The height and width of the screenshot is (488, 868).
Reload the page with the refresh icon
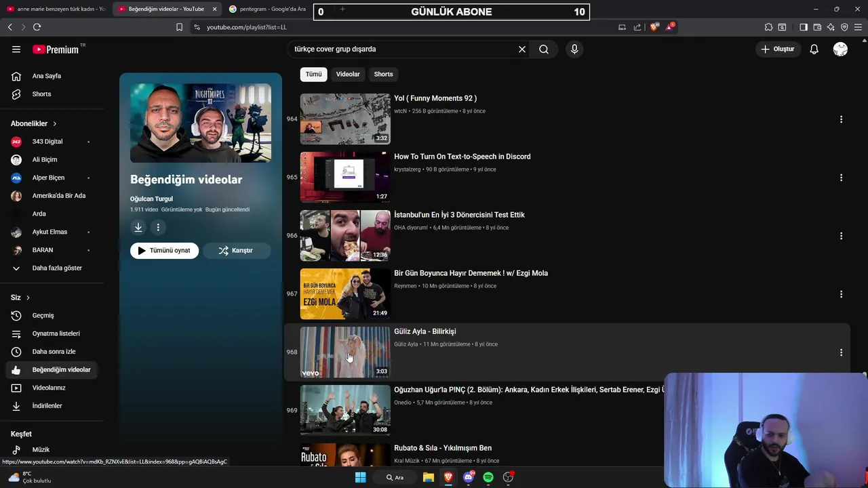(37, 27)
